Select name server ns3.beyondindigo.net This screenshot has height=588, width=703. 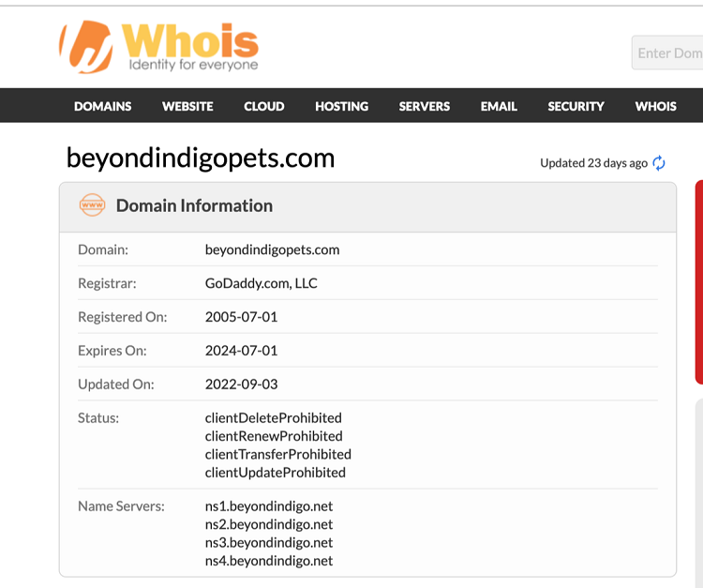[269, 542]
